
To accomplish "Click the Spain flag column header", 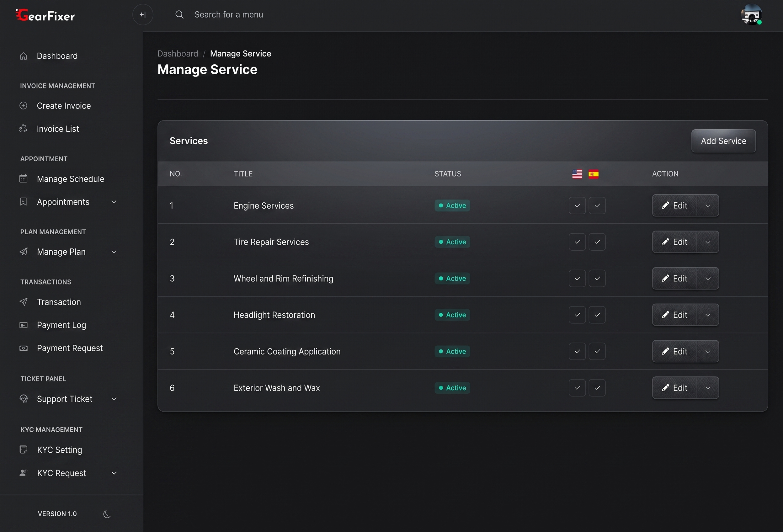I will tap(594, 174).
